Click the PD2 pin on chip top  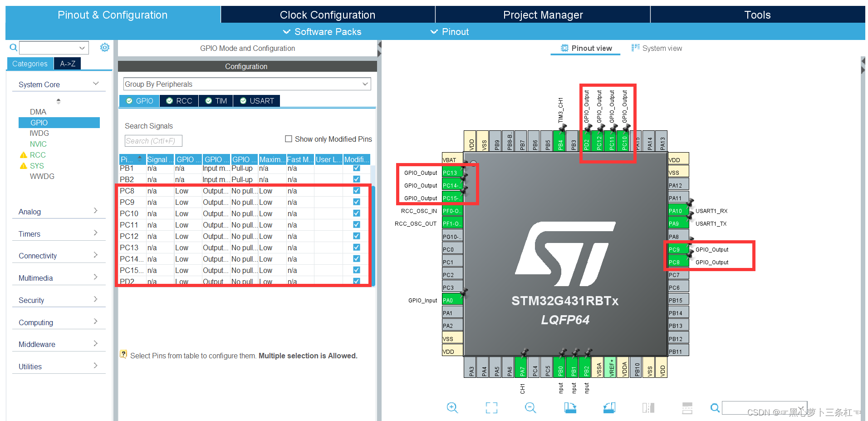[586, 141]
